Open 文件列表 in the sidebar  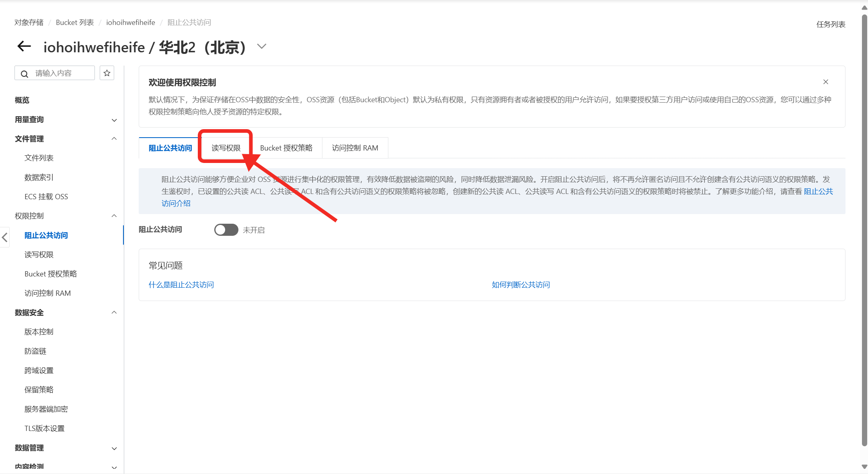point(39,158)
